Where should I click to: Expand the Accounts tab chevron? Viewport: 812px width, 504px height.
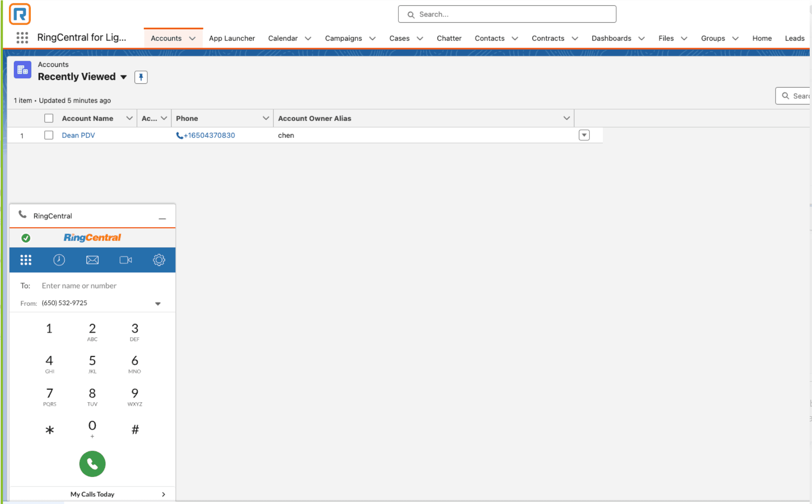pos(192,38)
